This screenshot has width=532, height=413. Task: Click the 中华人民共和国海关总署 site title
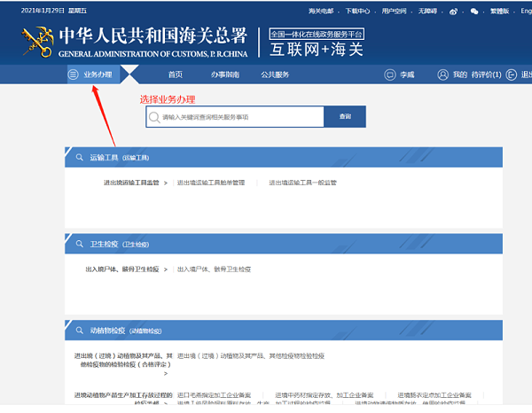[x=153, y=35]
